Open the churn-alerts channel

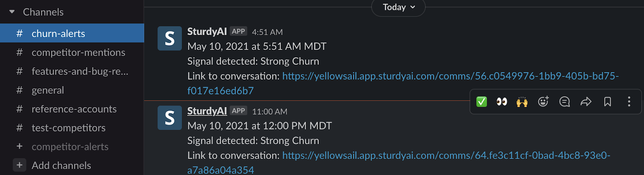coord(58,33)
